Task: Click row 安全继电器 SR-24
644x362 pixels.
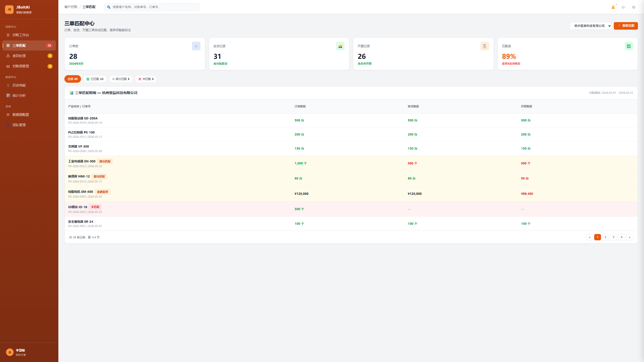Action: (x=351, y=224)
